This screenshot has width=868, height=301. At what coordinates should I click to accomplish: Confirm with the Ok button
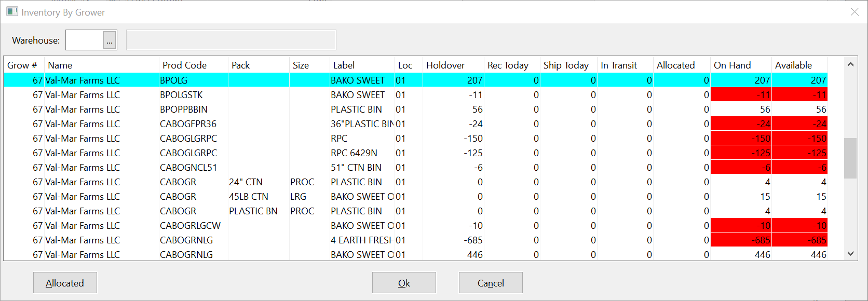point(404,282)
